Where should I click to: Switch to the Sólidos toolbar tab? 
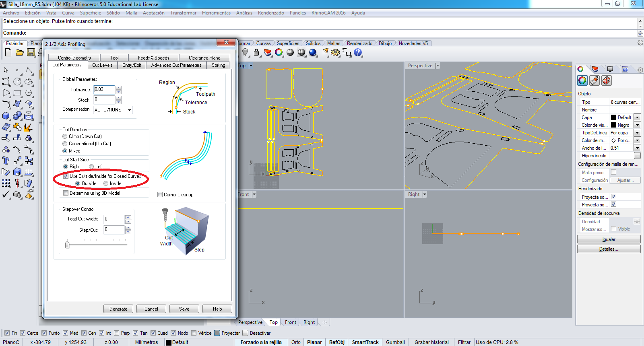(313, 43)
